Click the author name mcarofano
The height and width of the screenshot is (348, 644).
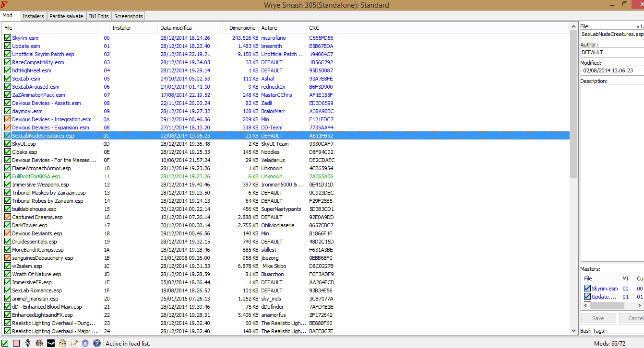[274, 38]
